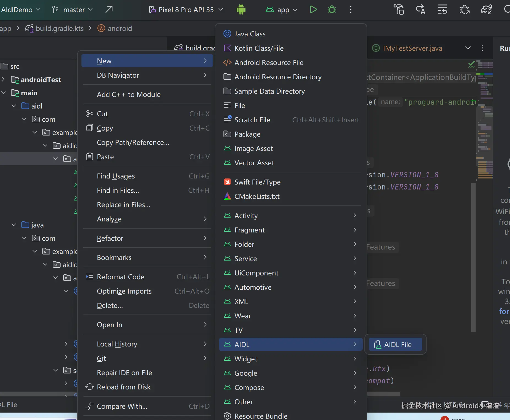Screen dimensions: 510x420
Task: Expand the androidTest folder
Action: (4, 80)
